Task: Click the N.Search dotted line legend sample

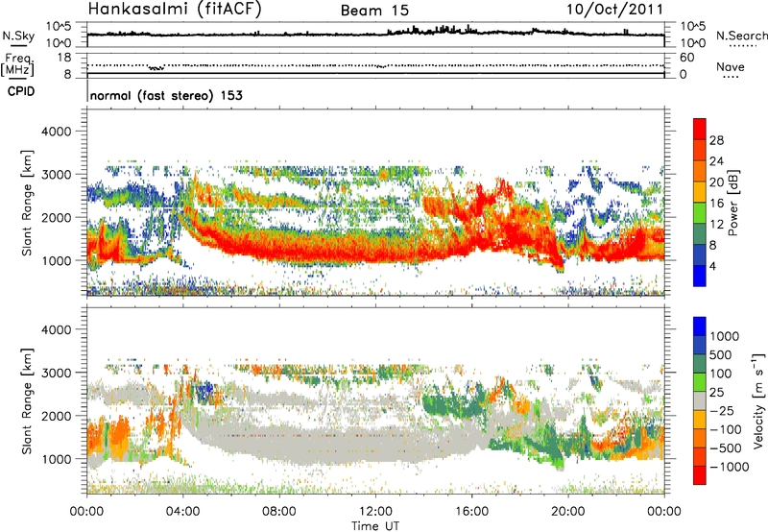Action: click(x=743, y=46)
